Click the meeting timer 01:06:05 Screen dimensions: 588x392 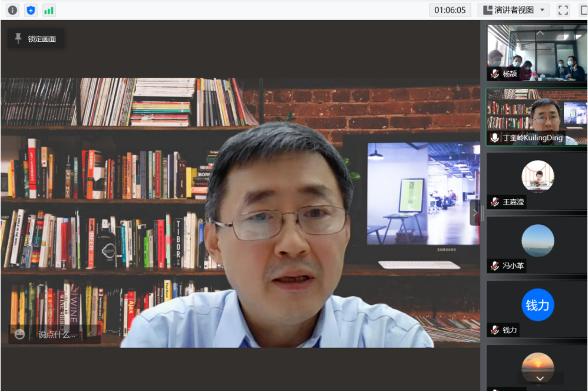click(x=450, y=10)
